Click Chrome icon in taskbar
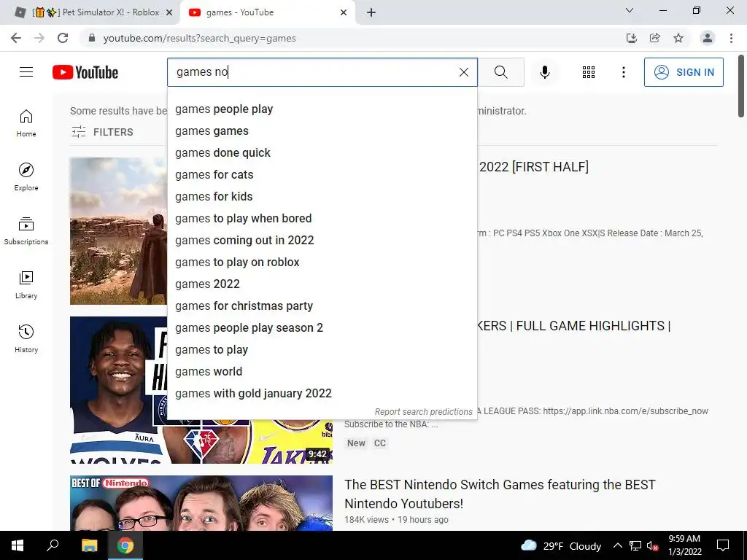The image size is (747, 560). pos(125,545)
